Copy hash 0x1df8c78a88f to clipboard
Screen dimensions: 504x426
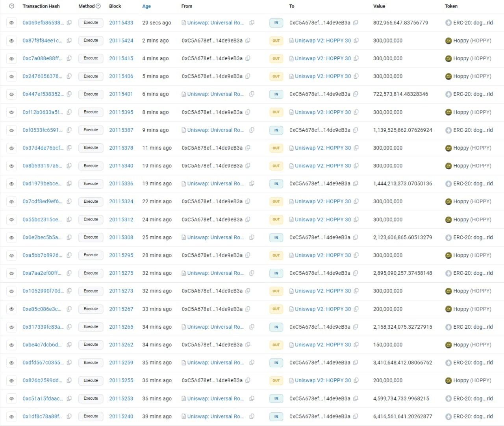(69, 416)
